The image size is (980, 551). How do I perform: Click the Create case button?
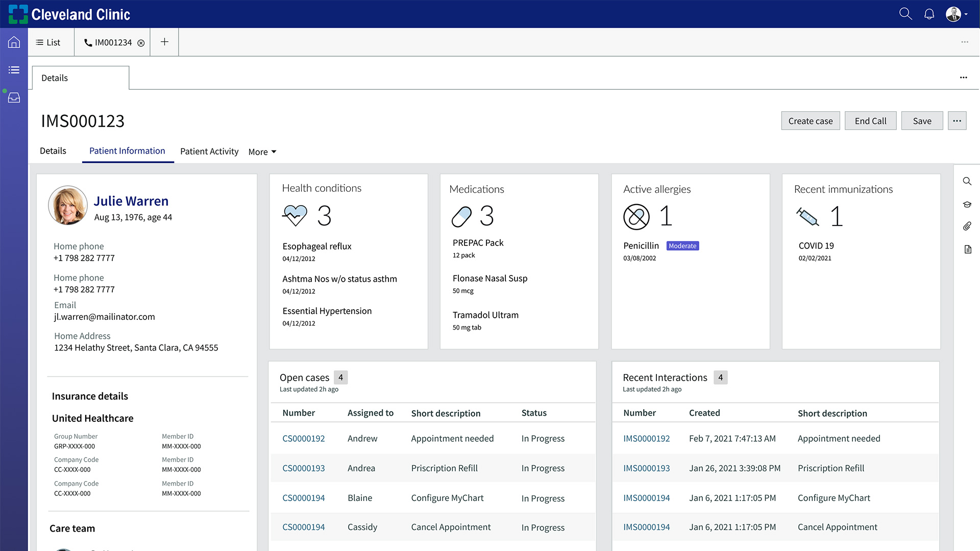[x=811, y=121]
